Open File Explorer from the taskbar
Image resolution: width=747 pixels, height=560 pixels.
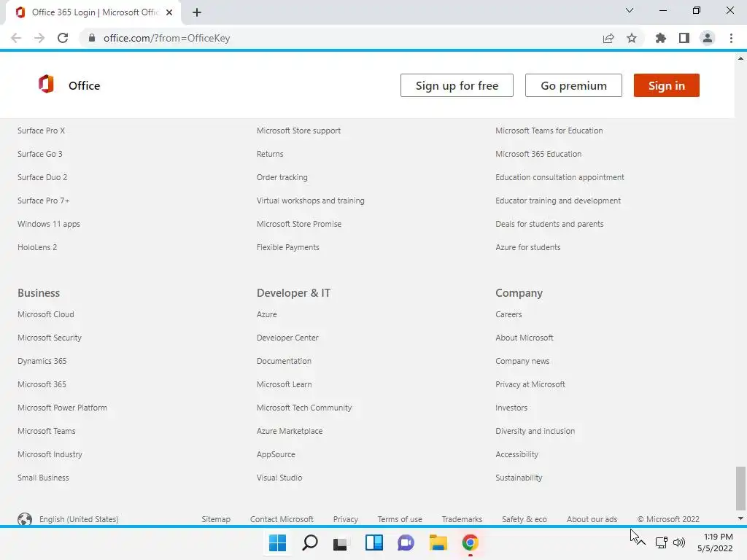pyautogui.click(x=438, y=542)
